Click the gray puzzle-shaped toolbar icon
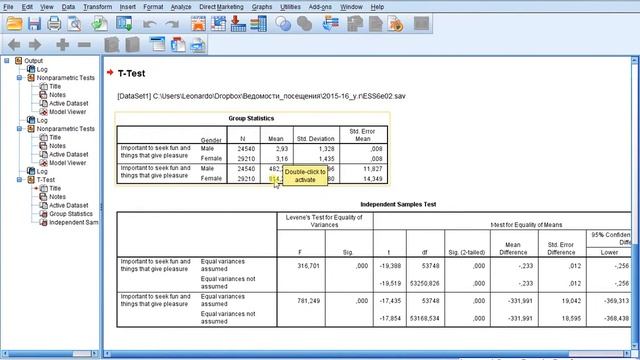This screenshot has height=360, width=640. pyautogui.click(x=355, y=24)
